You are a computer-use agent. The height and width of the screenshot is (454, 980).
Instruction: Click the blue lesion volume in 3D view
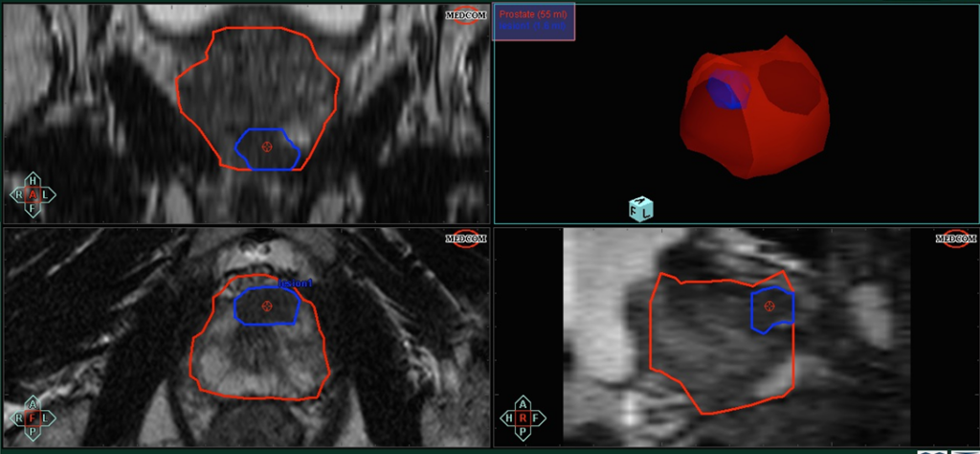point(729,93)
